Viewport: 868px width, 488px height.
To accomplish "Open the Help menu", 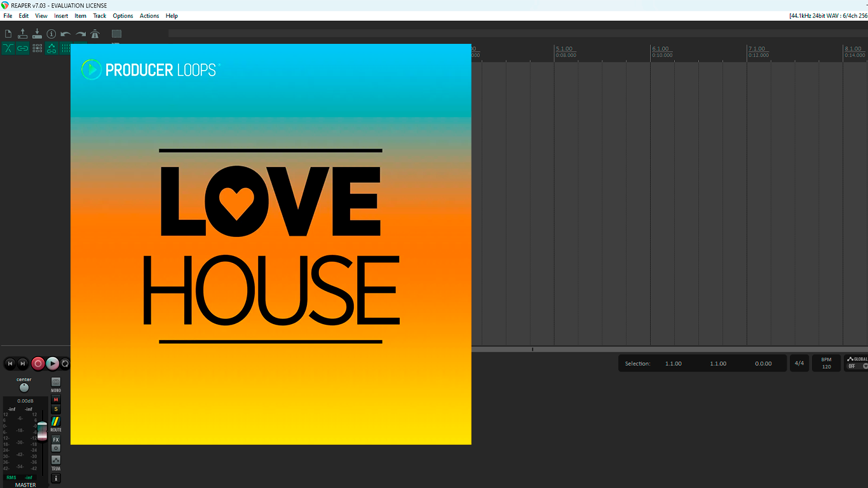I will click(x=172, y=16).
